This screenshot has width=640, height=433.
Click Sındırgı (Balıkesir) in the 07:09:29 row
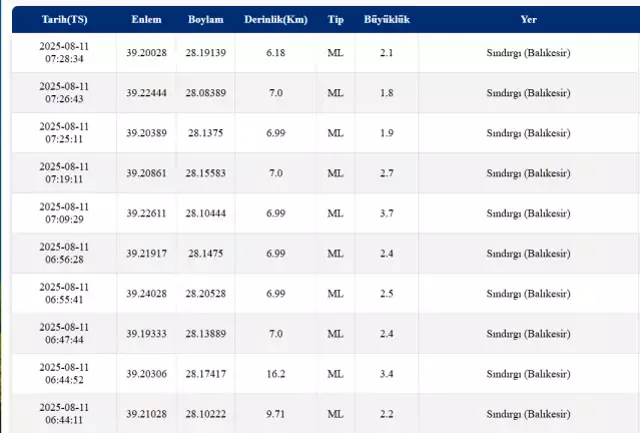click(x=529, y=213)
